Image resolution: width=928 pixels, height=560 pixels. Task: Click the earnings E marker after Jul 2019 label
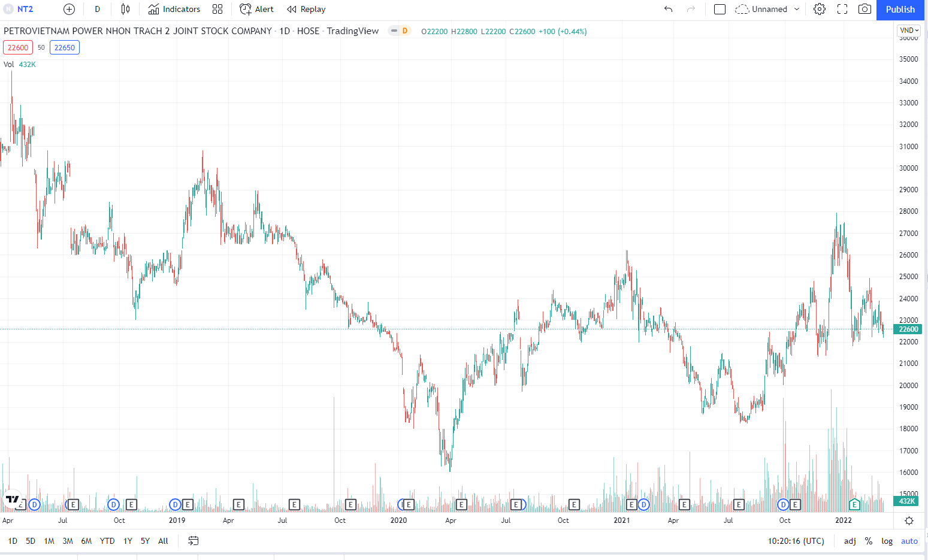[294, 505]
